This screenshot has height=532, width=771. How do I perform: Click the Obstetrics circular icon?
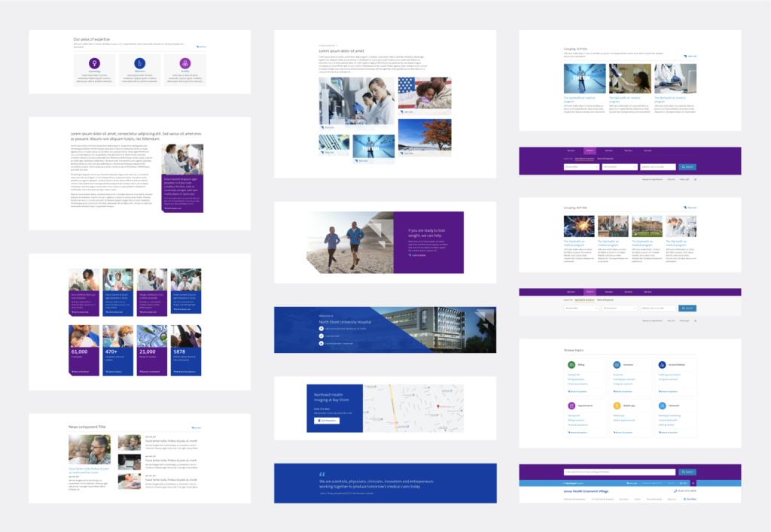click(x=139, y=64)
